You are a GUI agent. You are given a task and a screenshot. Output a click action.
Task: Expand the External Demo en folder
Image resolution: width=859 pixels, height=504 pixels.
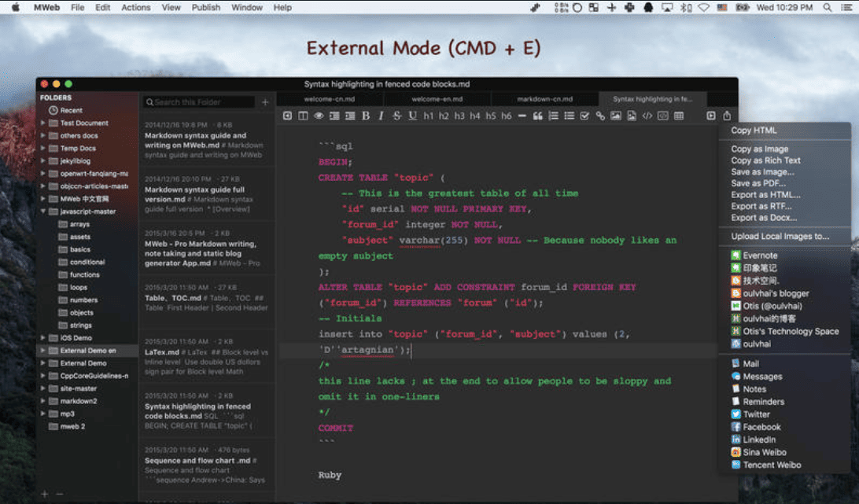tap(42, 351)
